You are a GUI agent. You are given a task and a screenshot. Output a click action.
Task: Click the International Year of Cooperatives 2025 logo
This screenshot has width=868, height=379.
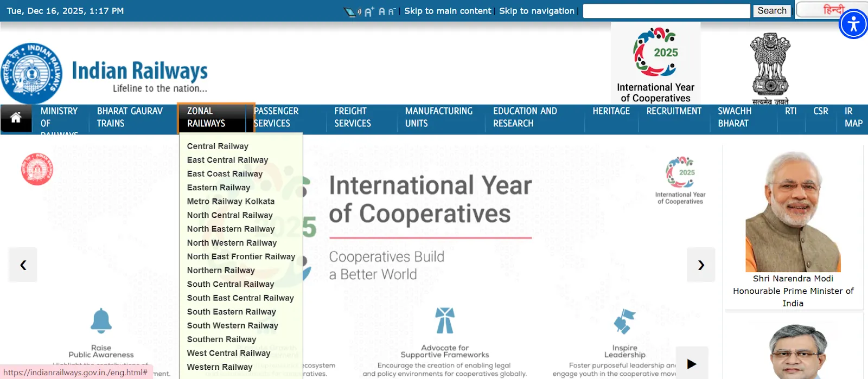pos(655,64)
